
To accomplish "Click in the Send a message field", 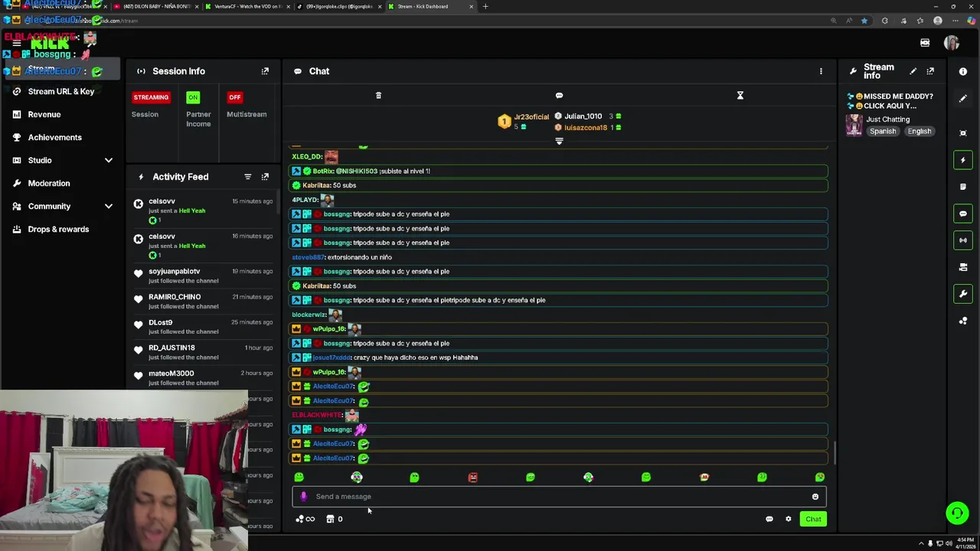I will [559, 497].
